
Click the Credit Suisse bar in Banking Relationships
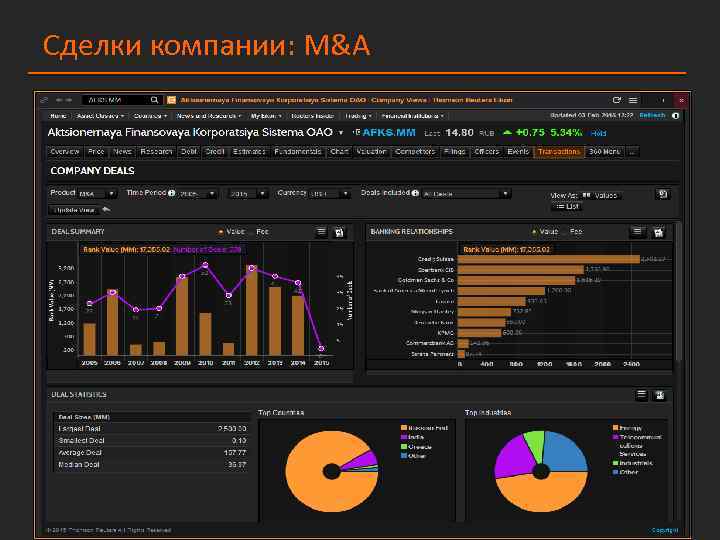549,259
